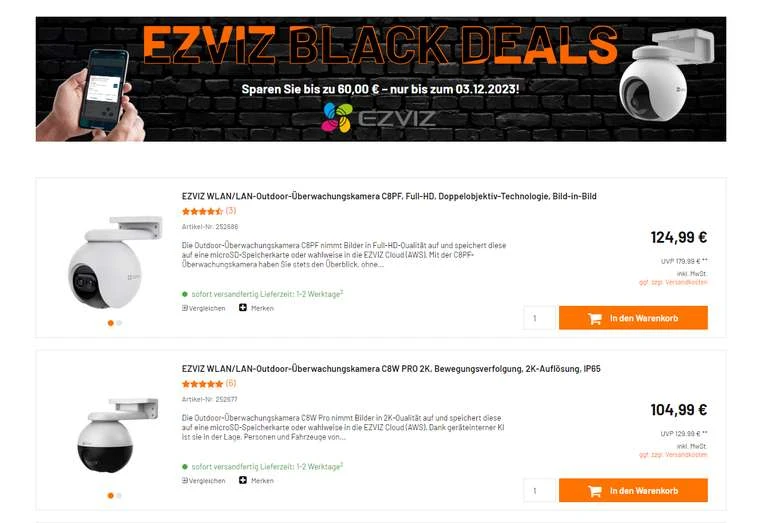The width and height of the screenshot is (768, 523).
Task: Click the quantity field for C8W PRO camera
Action: click(539, 490)
